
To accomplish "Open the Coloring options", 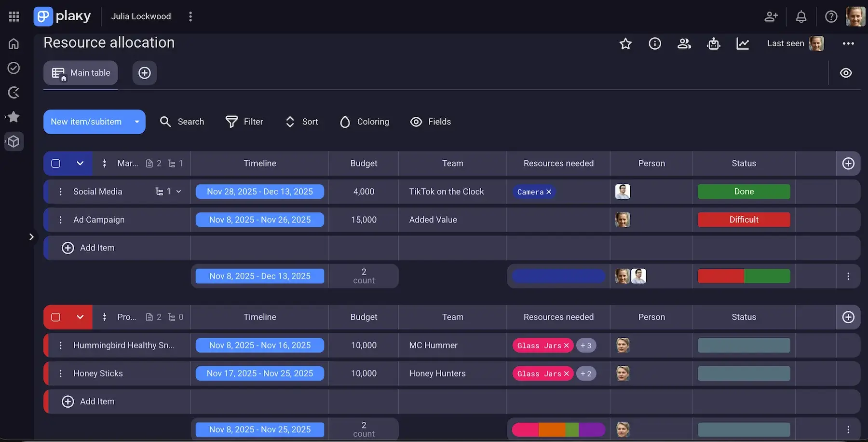I will point(365,122).
